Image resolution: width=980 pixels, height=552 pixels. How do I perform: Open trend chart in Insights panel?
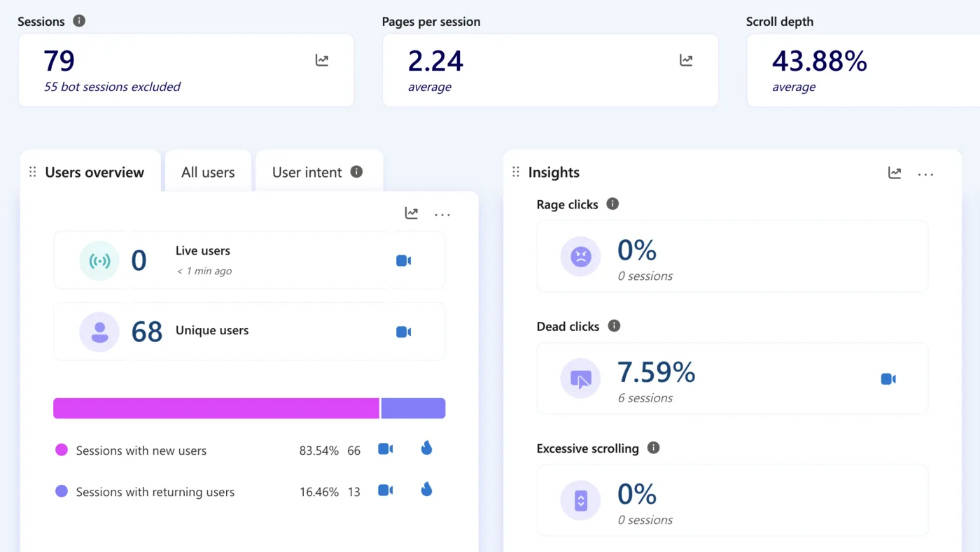pos(895,173)
